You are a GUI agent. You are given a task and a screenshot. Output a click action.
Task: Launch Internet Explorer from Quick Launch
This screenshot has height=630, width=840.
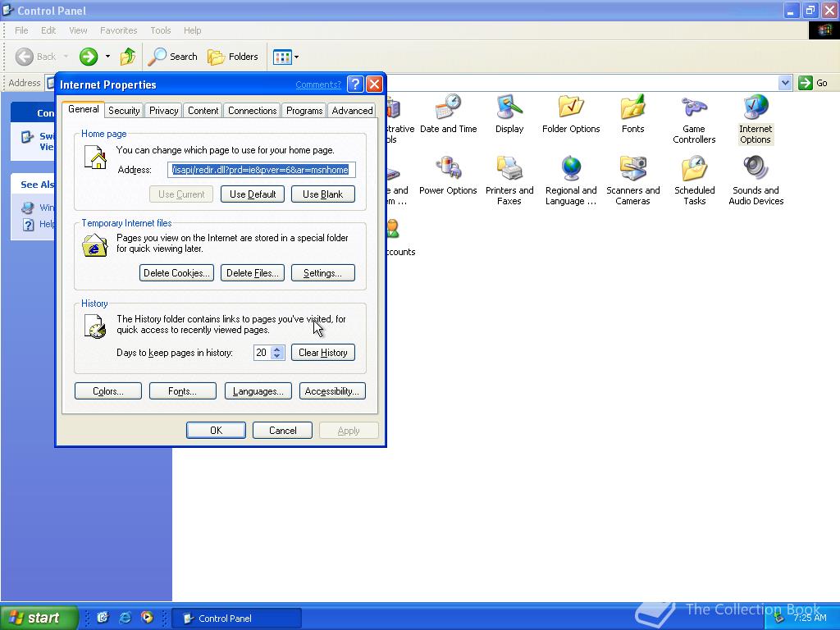click(125, 618)
